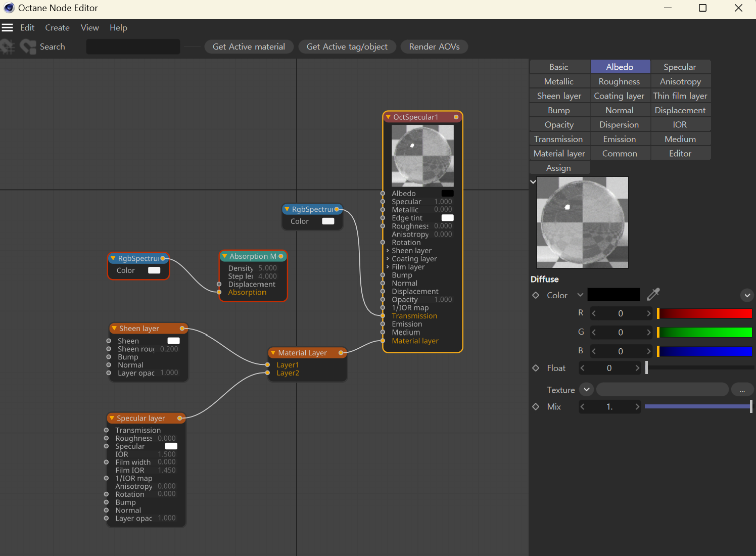The width and height of the screenshot is (756, 556).
Task: Click the Albedo input port on OctSpecular1
Action: 383,194
